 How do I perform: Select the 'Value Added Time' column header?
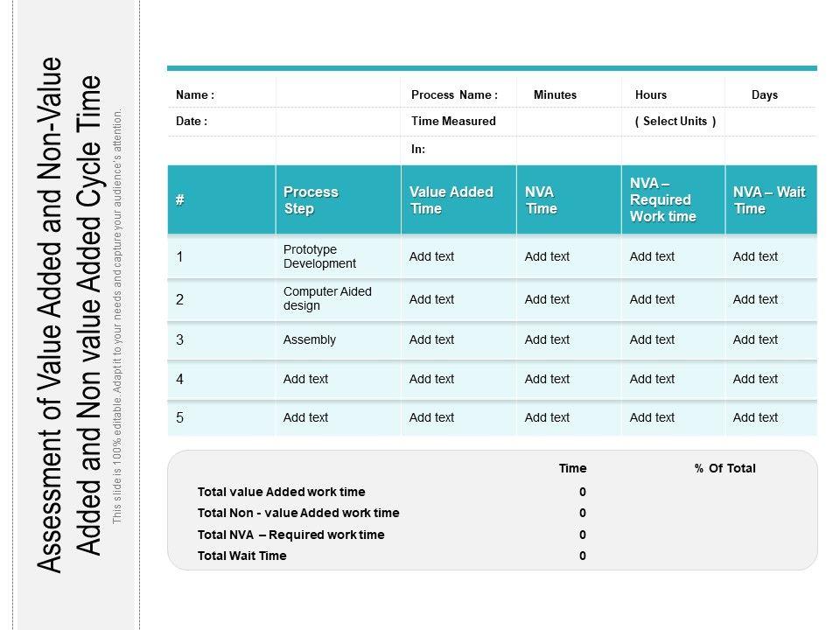pyautogui.click(x=451, y=200)
